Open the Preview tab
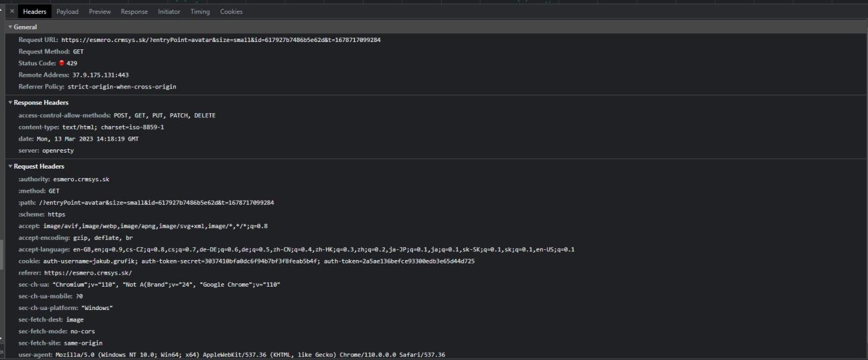Viewport: 868px width, 360px height. coord(99,12)
